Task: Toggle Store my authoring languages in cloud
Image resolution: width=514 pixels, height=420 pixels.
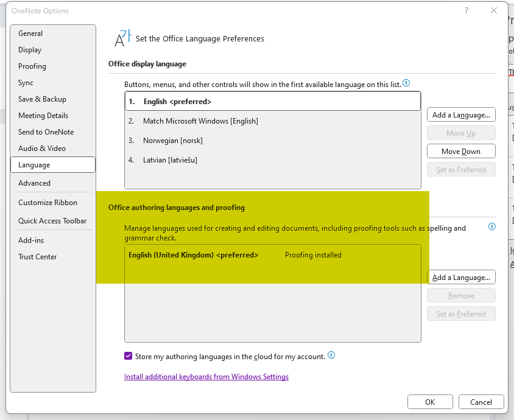Action: coord(128,356)
